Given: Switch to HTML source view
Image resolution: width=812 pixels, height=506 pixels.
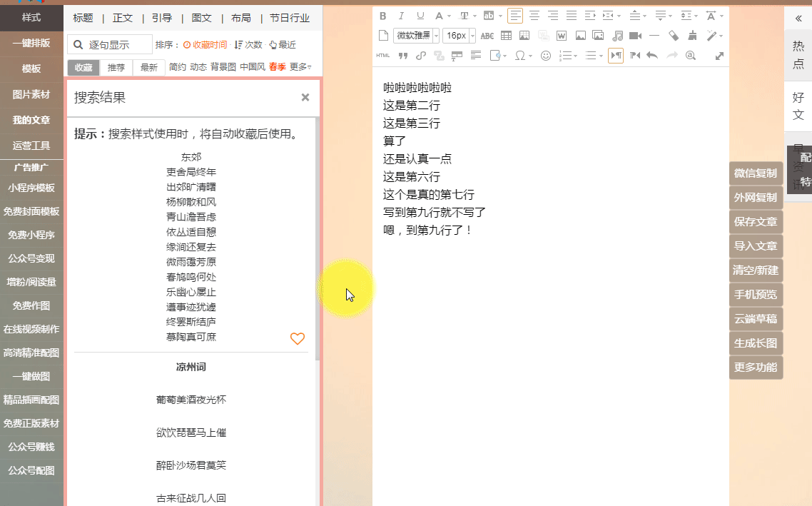Looking at the screenshot, I should pos(383,56).
